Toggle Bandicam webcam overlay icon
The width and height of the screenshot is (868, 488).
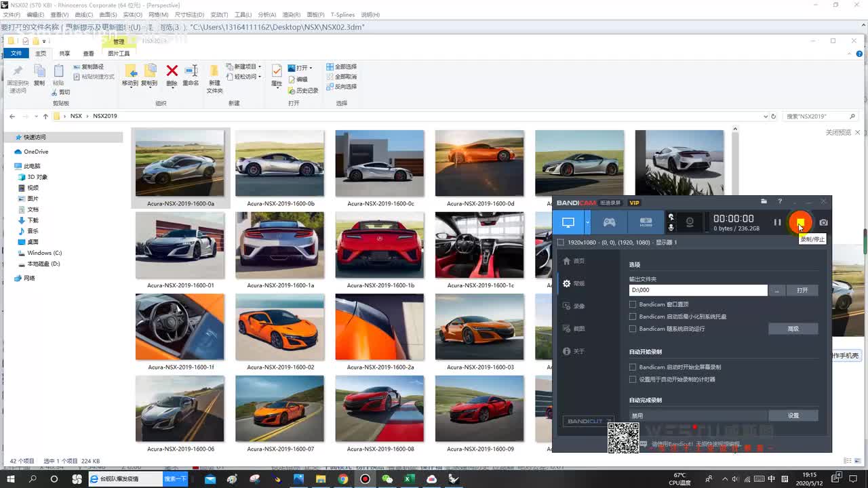[690, 222]
